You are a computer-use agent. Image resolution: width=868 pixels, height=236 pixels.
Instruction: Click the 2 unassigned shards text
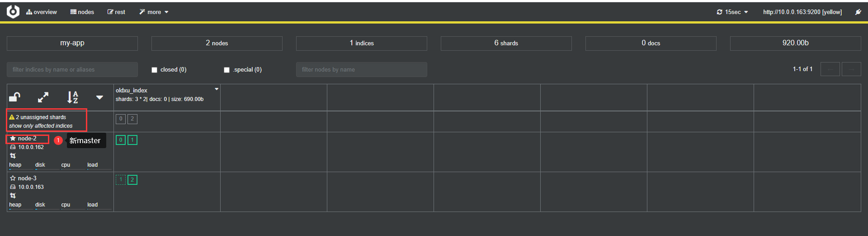41,117
